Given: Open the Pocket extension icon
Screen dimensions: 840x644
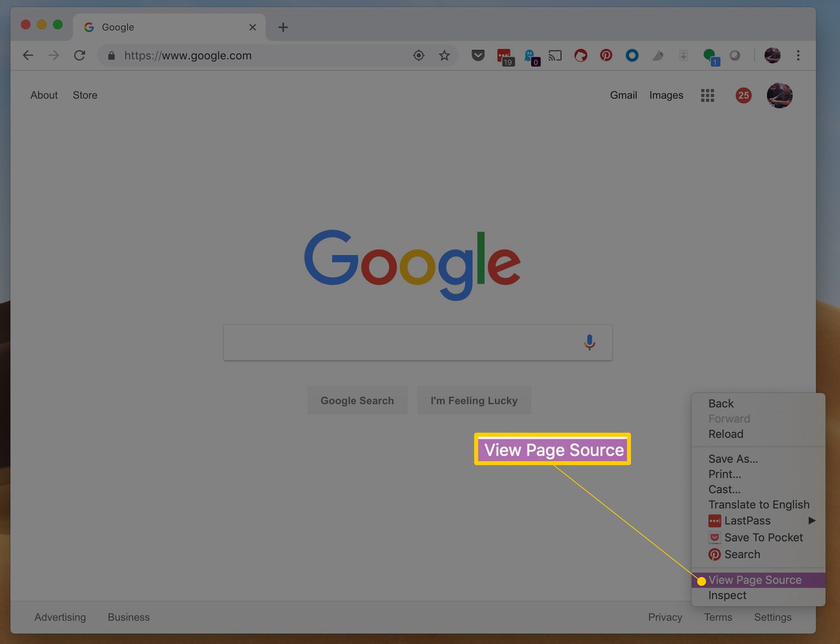Looking at the screenshot, I should tap(478, 55).
